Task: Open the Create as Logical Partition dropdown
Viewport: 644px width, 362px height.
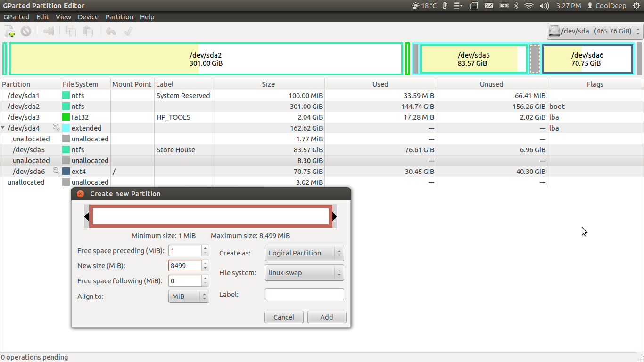Action: (304, 253)
